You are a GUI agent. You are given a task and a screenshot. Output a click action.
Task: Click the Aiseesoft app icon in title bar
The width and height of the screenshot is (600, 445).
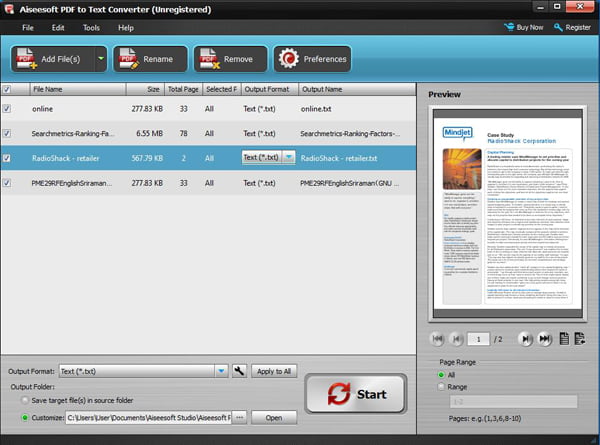(x=9, y=9)
